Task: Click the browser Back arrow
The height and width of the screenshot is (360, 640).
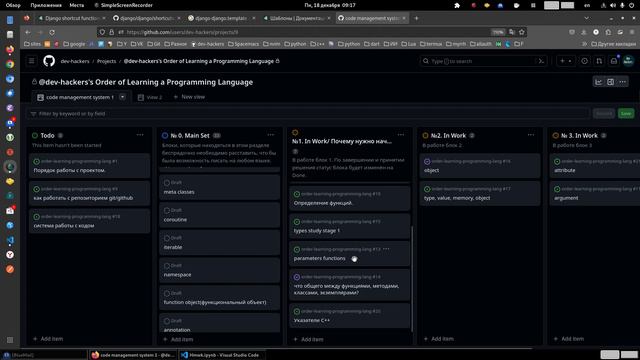Action: [x=28, y=32]
